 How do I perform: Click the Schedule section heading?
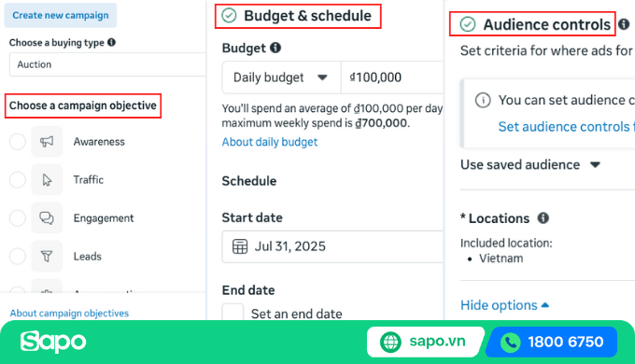click(249, 181)
